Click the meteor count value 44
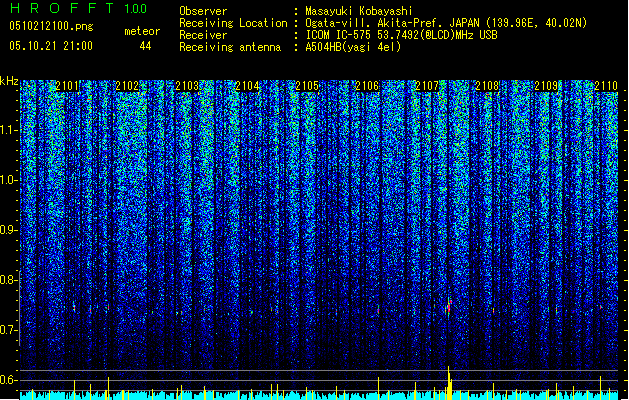 click(x=145, y=46)
